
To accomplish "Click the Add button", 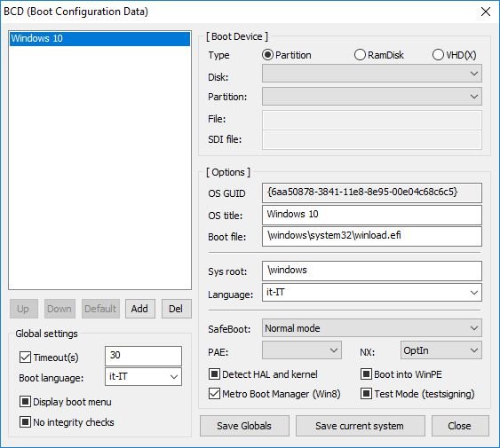I will click(x=140, y=309).
